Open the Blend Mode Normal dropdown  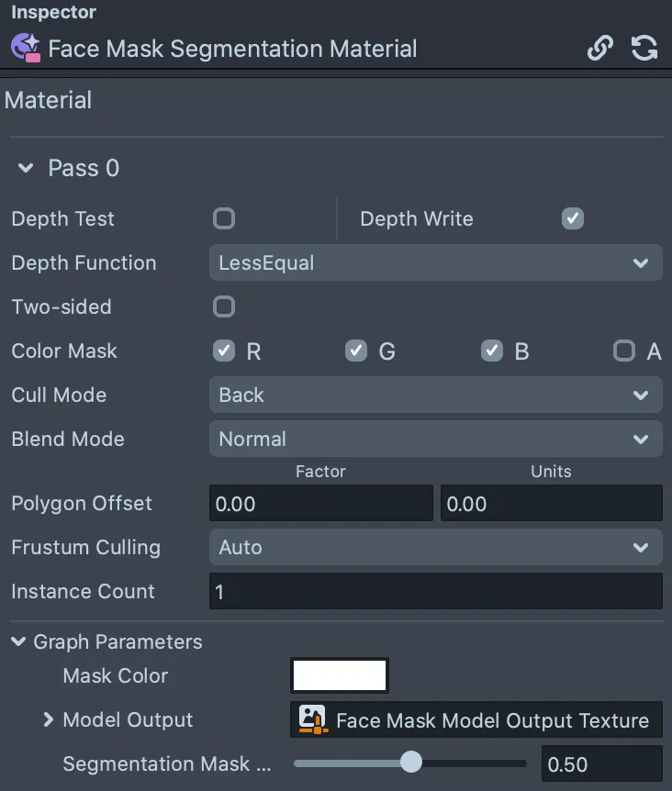click(436, 439)
